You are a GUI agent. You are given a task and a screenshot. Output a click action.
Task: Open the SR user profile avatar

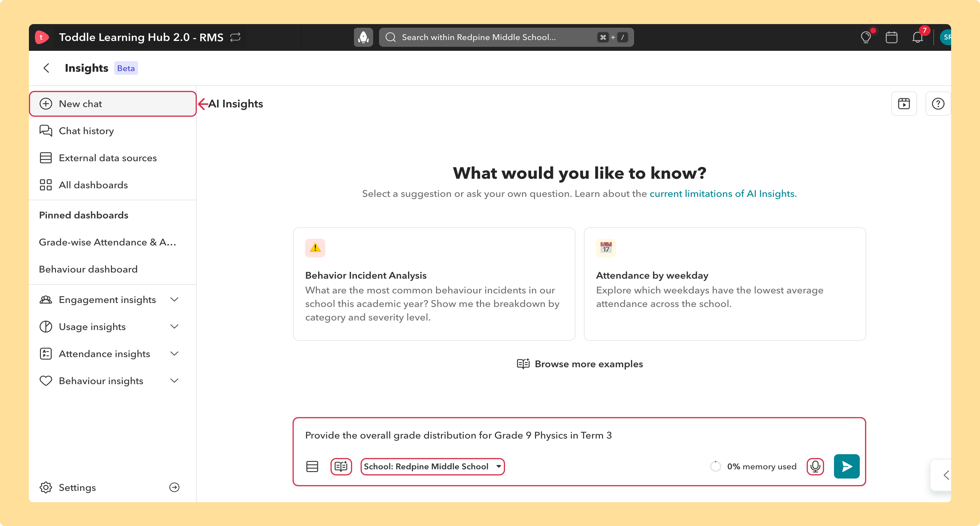point(945,37)
